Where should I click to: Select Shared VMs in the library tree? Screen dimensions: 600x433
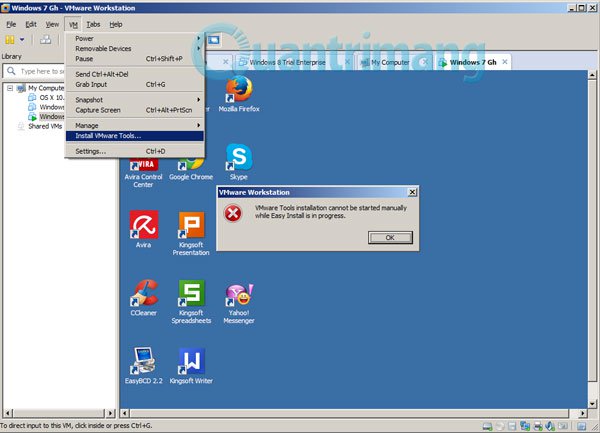[x=44, y=126]
